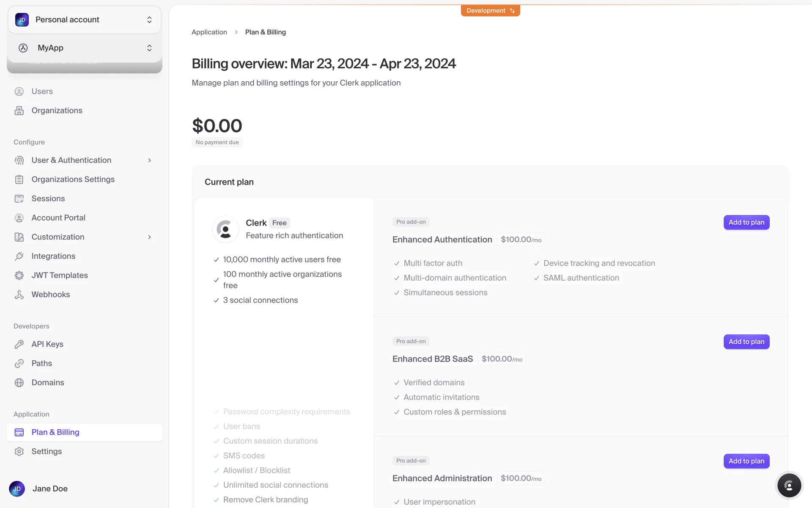Add Enhanced Authentication to plan
This screenshot has height=508, width=812.
(746, 222)
